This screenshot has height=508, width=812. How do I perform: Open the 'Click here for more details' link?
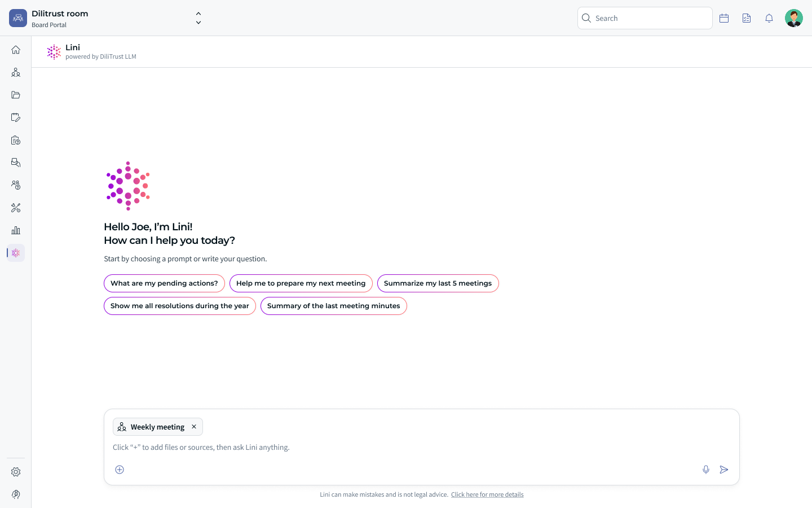click(x=487, y=494)
